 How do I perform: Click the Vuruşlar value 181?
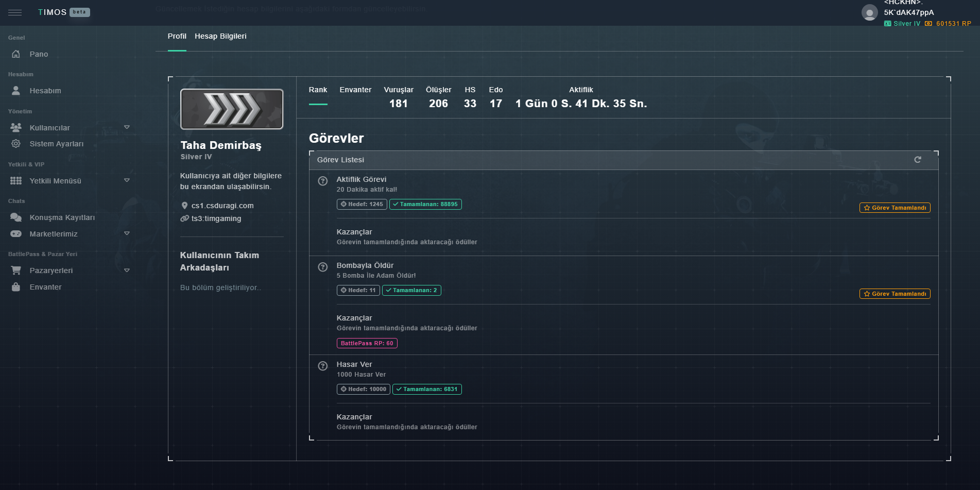point(399,104)
